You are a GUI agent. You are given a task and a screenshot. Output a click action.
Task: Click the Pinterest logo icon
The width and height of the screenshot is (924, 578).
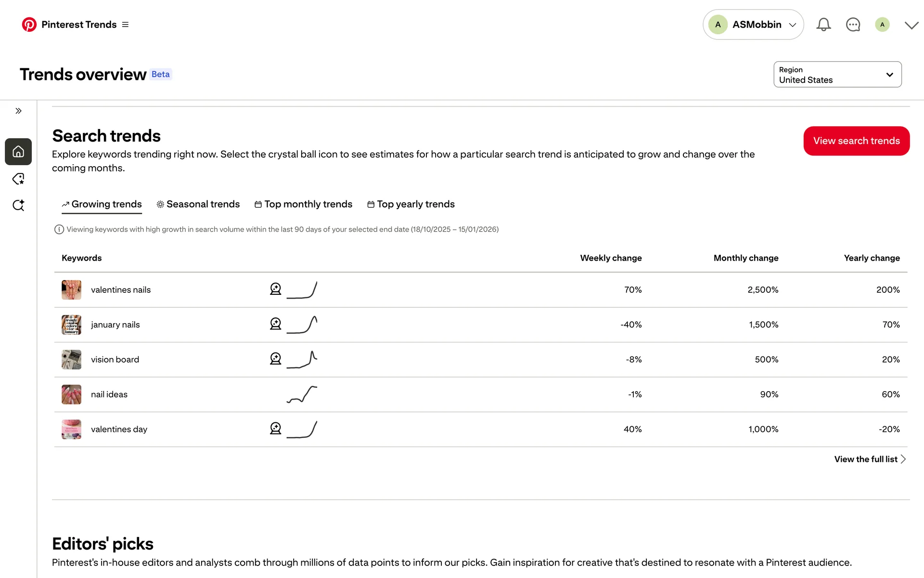pyautogui.click(x=29, y=25)
